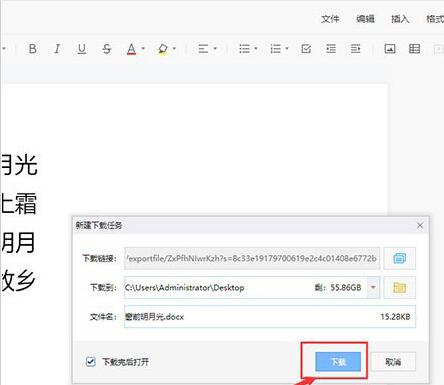444x385 pixels.
Task: Open font color dropdown arrow
Action: click(x=143, y=49)
